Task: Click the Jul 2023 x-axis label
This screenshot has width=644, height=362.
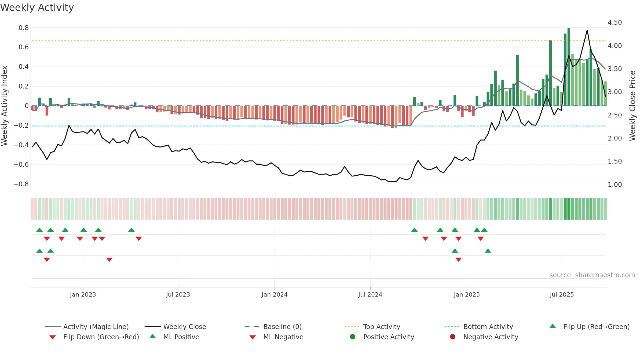Action: tap(178, 294)
